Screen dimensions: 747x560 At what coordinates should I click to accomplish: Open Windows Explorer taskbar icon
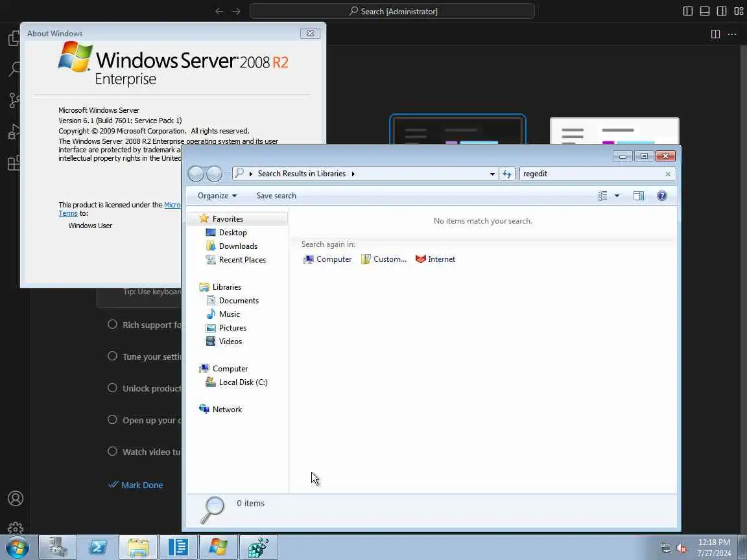tap(137, 547)
